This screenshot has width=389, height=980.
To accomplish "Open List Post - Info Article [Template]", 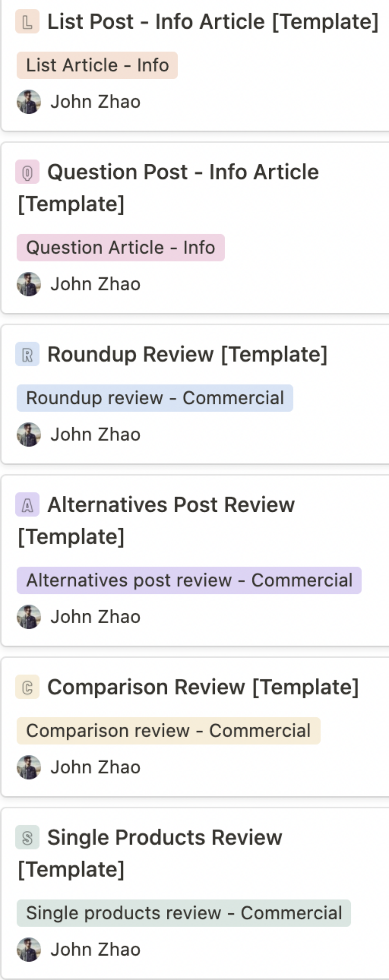I will [213, 22].
